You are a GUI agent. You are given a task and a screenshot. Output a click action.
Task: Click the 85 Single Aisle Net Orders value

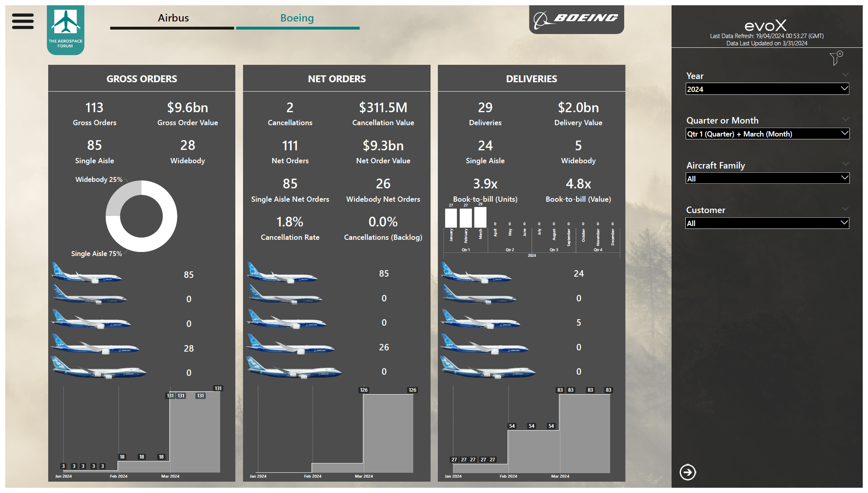[x=290, y=184]
